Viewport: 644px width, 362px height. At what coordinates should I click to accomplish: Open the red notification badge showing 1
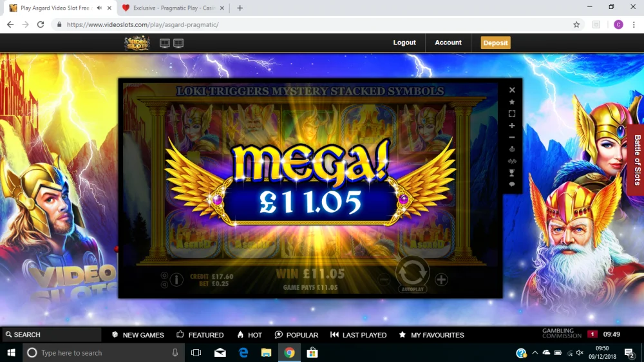pos(592,334)
